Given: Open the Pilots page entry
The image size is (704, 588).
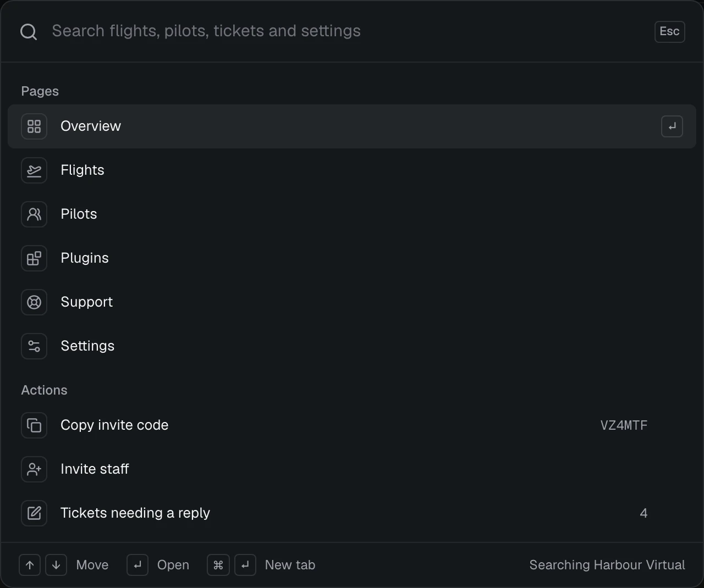Looking at the screenshot, I should (x=352, y=214).
